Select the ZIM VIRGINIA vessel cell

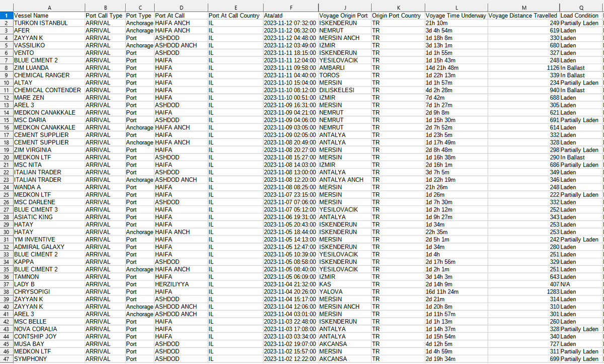[49, 150]
